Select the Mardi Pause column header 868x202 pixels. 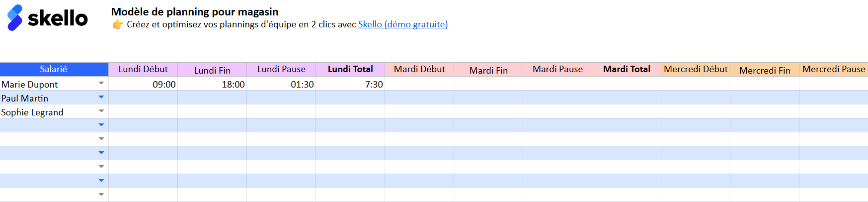[557, 69]
